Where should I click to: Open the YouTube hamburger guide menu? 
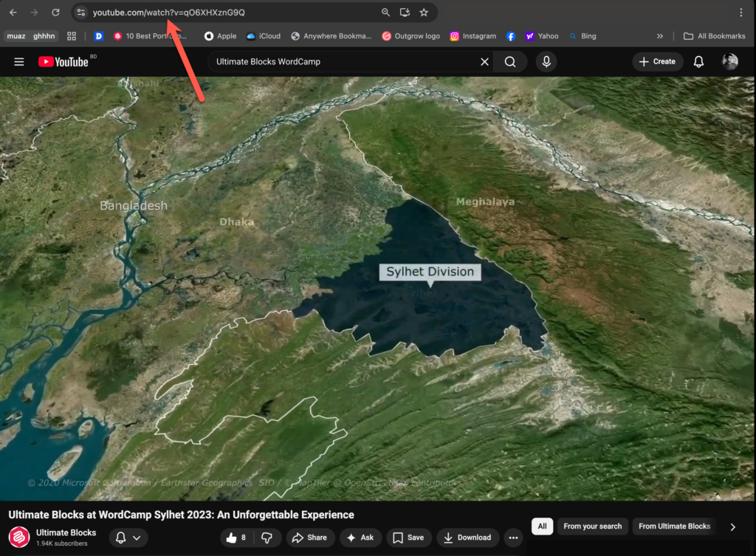pos(19,62)
